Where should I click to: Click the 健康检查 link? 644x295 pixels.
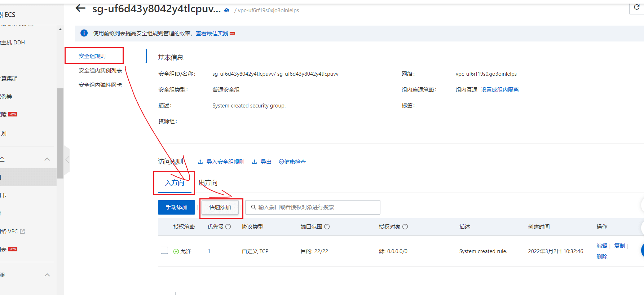point(295,162)
